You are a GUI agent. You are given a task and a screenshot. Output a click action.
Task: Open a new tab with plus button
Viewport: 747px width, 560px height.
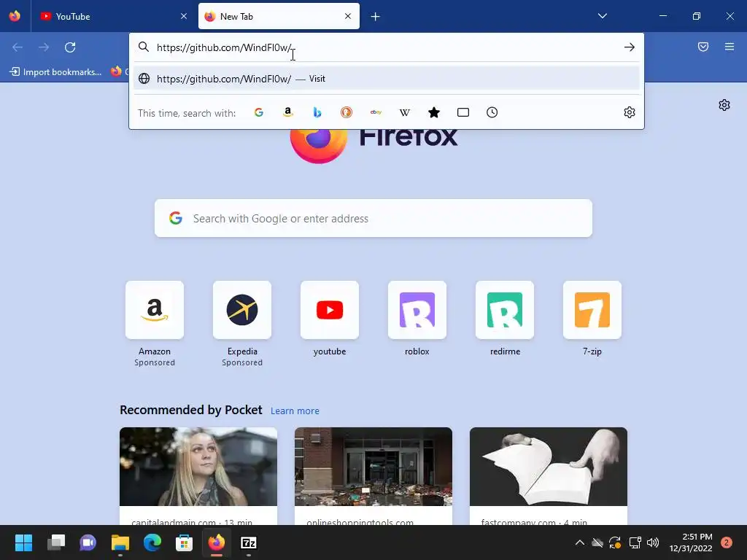[x=376, y=17]
